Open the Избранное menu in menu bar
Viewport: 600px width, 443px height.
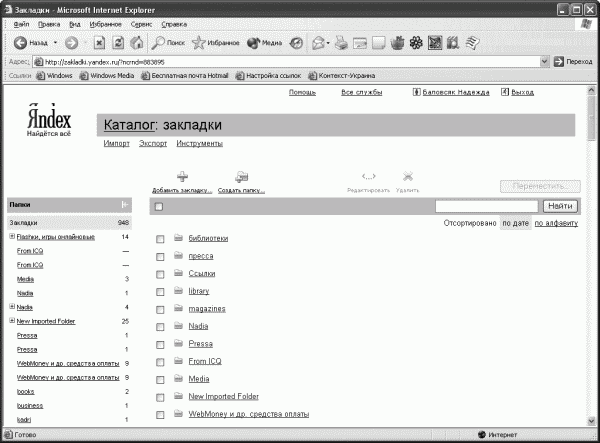click(105, 24)
